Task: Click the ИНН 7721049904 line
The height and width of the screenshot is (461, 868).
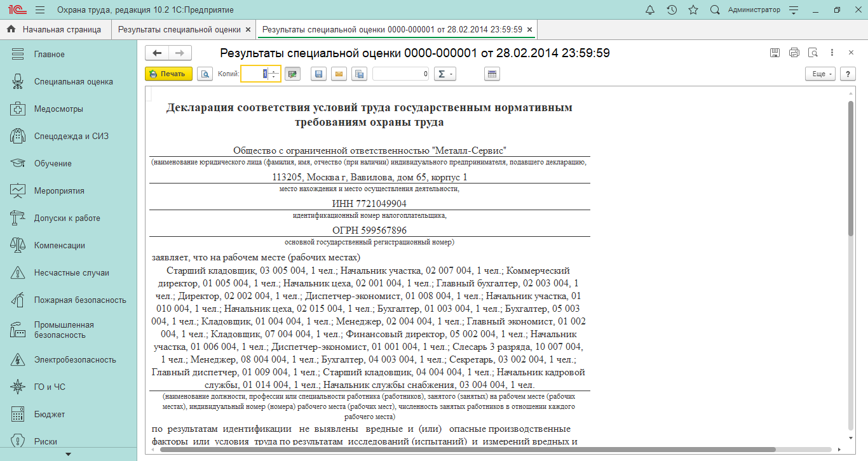Action: (369, 204)
